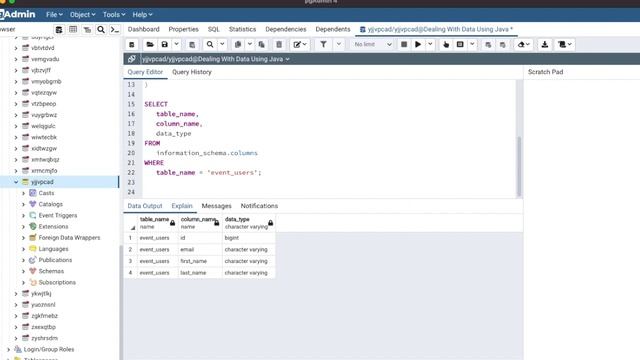
Task: Expand Login/Group Roles tree node
Action: tap(8, 349)
